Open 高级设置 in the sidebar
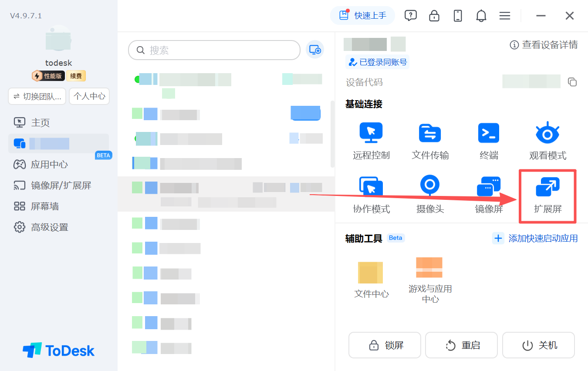Image resolution: width=588 pixels, height=371 pixels. (58, 227)
